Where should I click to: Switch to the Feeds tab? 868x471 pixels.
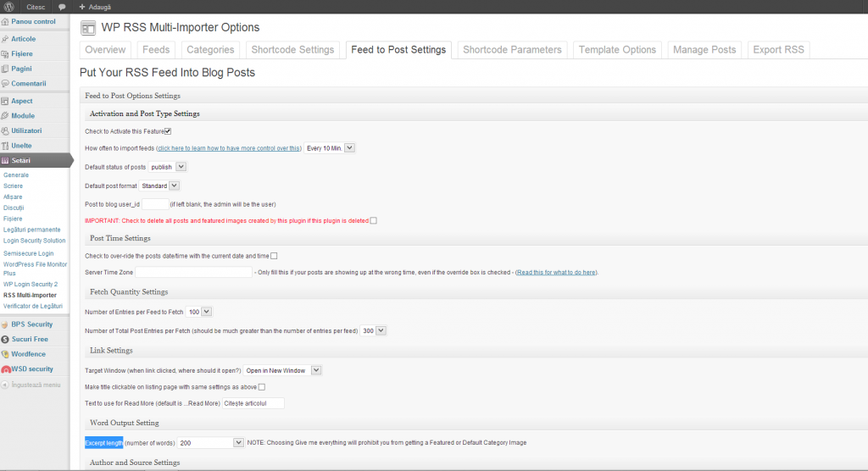pyautogui.click(x=156, y=50)
